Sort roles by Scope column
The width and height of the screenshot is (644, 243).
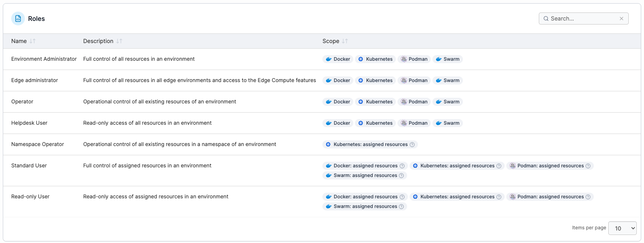coord(345,41)
